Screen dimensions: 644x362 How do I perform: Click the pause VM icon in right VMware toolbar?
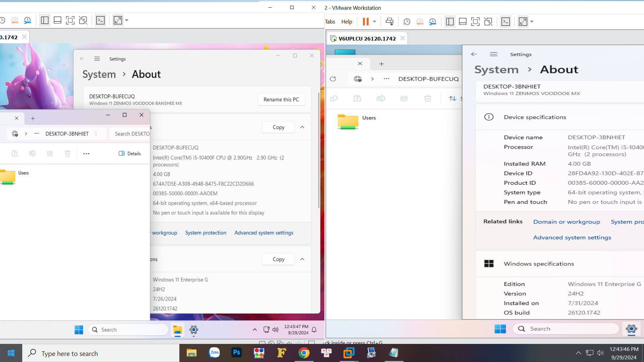(366, 22)
